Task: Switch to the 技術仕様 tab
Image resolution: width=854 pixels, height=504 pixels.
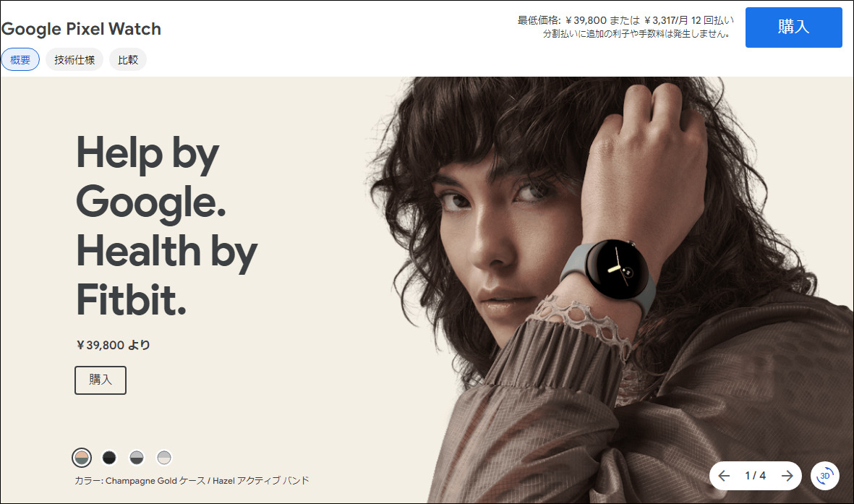Action: pyautogui.click(x=74, y=59)
